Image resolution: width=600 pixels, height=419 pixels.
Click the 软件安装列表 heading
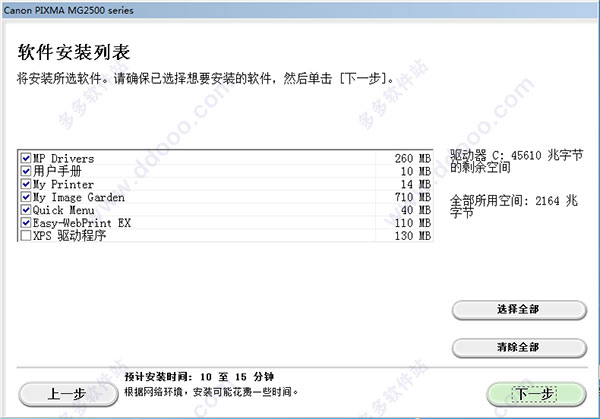tap(73, 52)
